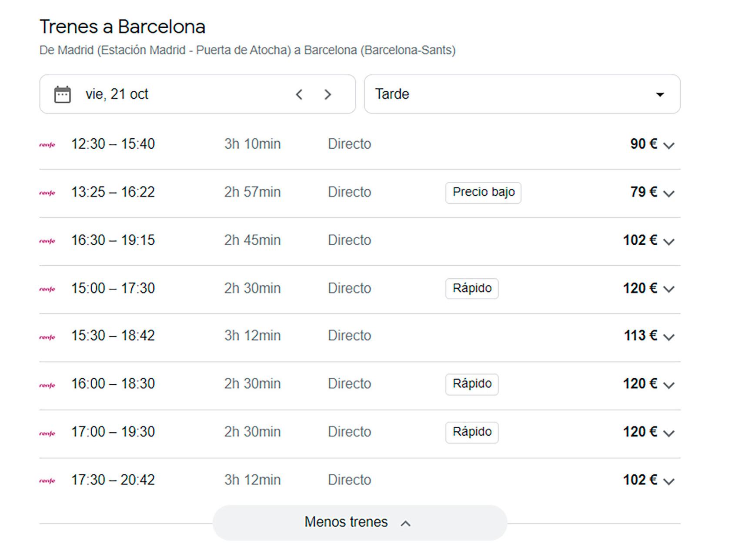The width and height of the screenshot is (742, 560).
Task: Expand the 79 € Precio bajo fare details
Action: coord(668,193)
